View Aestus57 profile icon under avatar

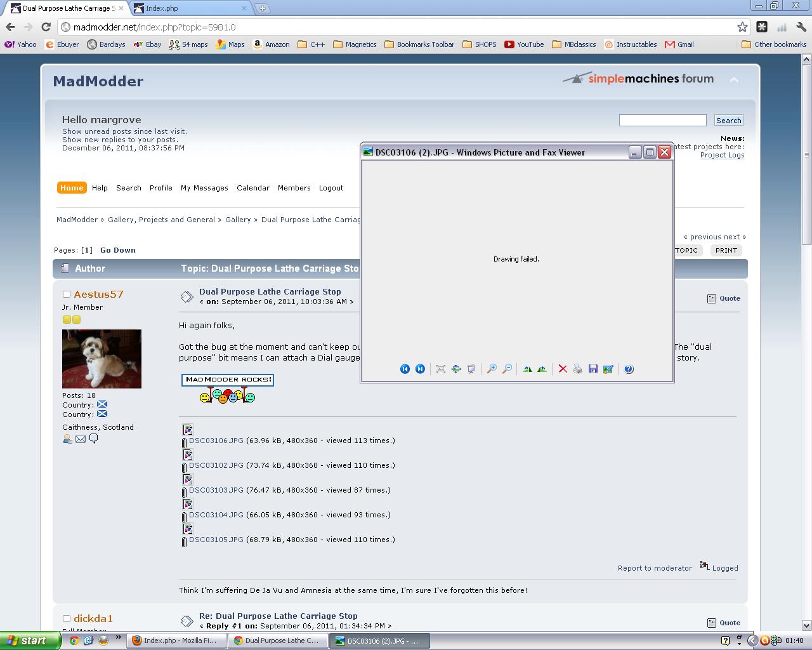click(67, 439)
